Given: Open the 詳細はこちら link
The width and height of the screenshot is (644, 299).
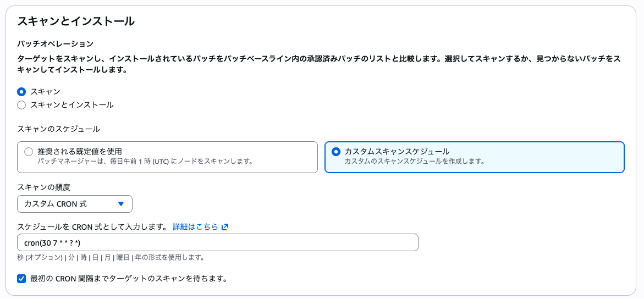Looking at the screenshot, I should click(195, 227).
